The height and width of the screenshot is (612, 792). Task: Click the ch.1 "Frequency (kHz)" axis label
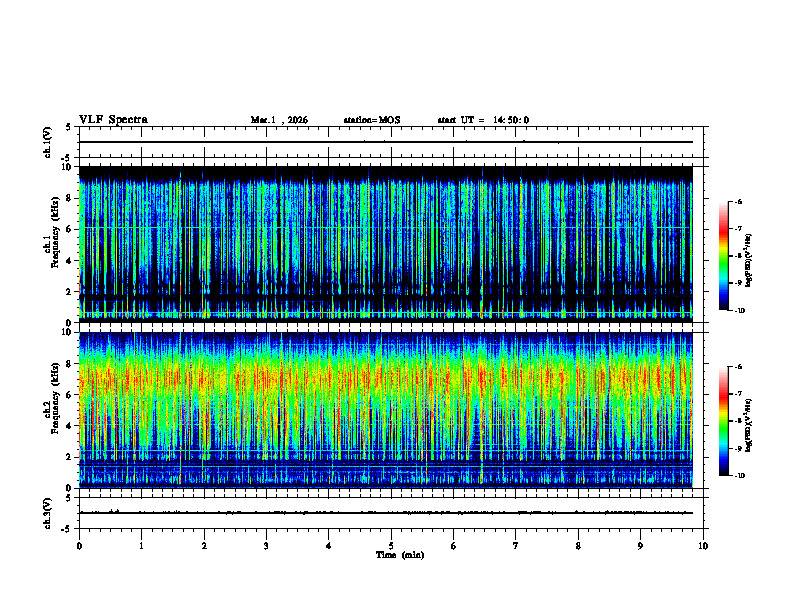[x=56, y=232]
